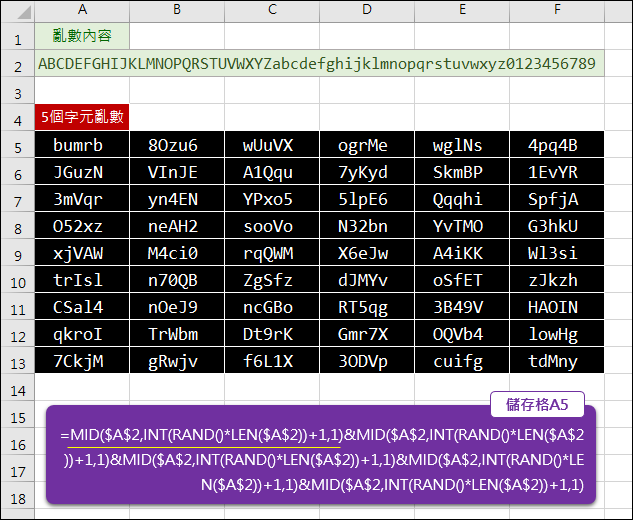Select row 14 header
The height and width of the screenshot is (520, 633).
coord(18,387)
